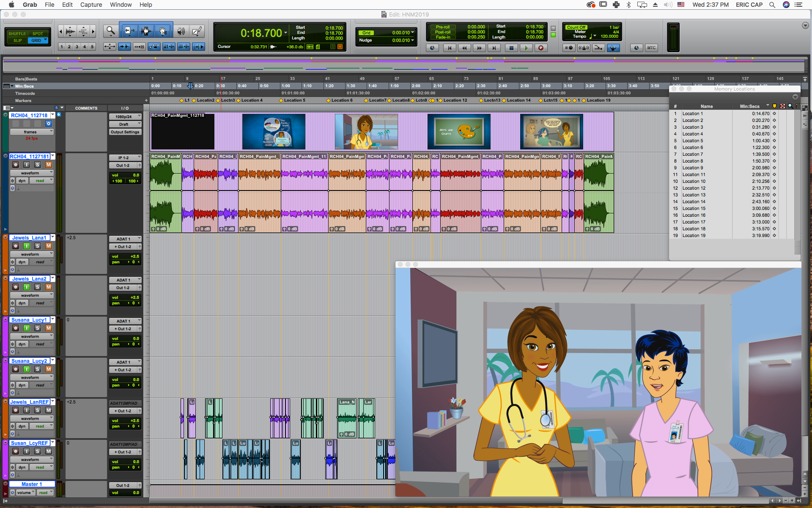The image size is (812, 508).
Task: Select the Pencil tool
Action: coord(197,31)
